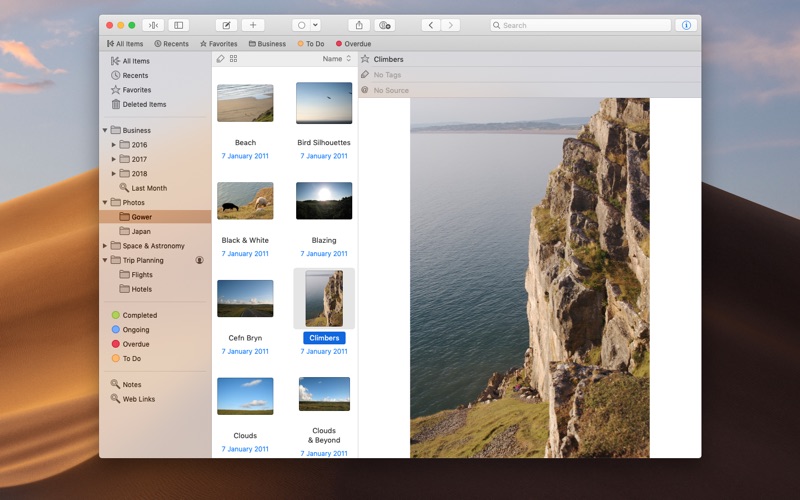
Task: Click the plus add item button
Action: tap(253, 25)
